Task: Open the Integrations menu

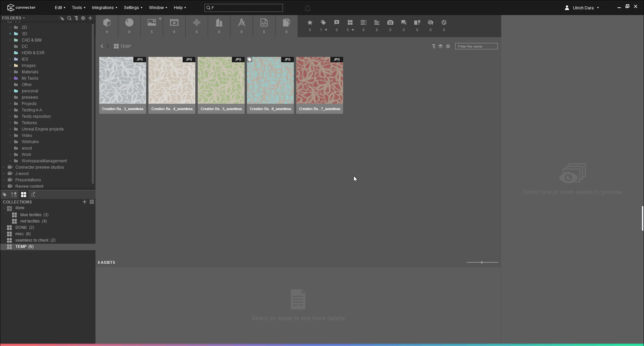Action: (x=105, y=7)
